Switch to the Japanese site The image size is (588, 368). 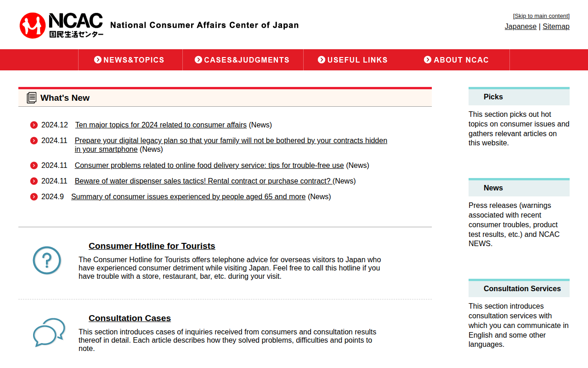[x=520, y=27]
